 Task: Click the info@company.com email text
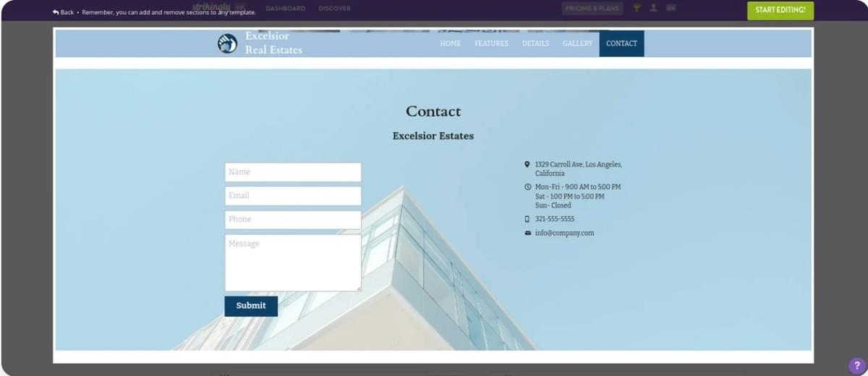[565, 234]
